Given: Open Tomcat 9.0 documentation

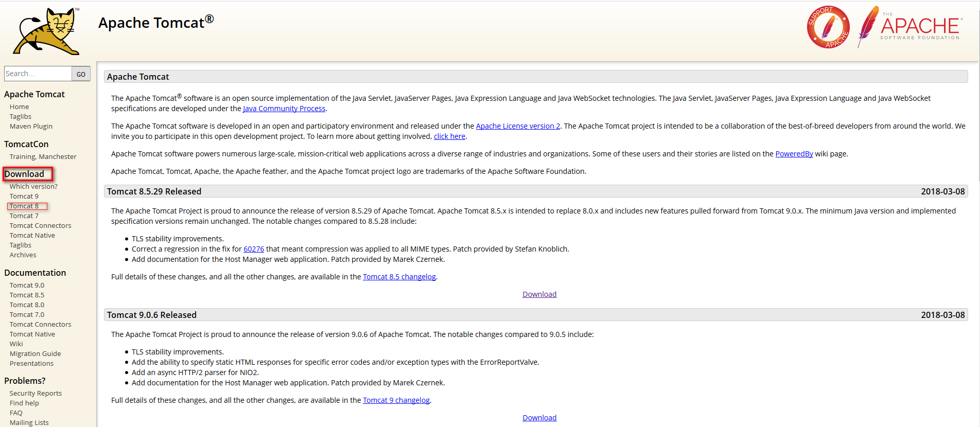Looking at the screenshot, I should pos(27,285).
